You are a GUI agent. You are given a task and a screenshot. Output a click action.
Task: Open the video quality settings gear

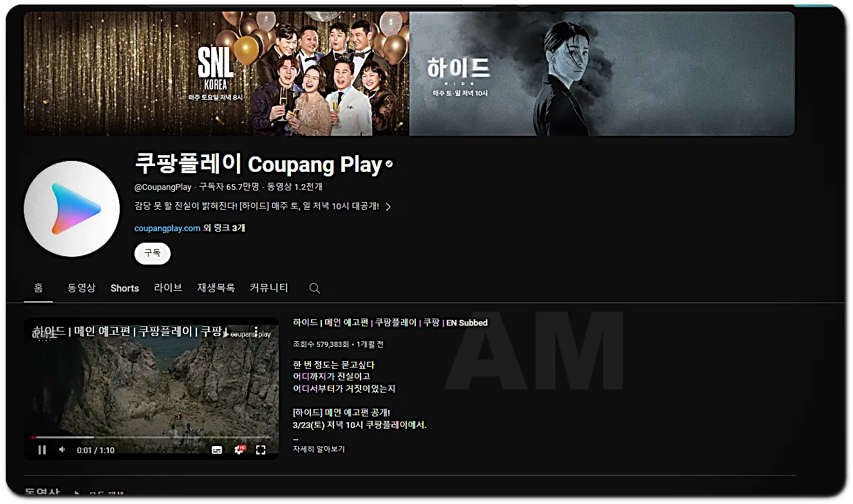[x=239, y=451]
